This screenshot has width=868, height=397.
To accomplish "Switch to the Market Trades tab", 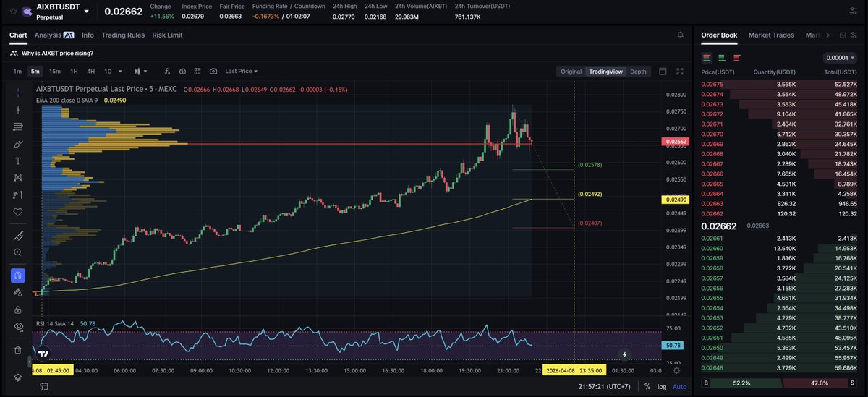I will point(771,35).
